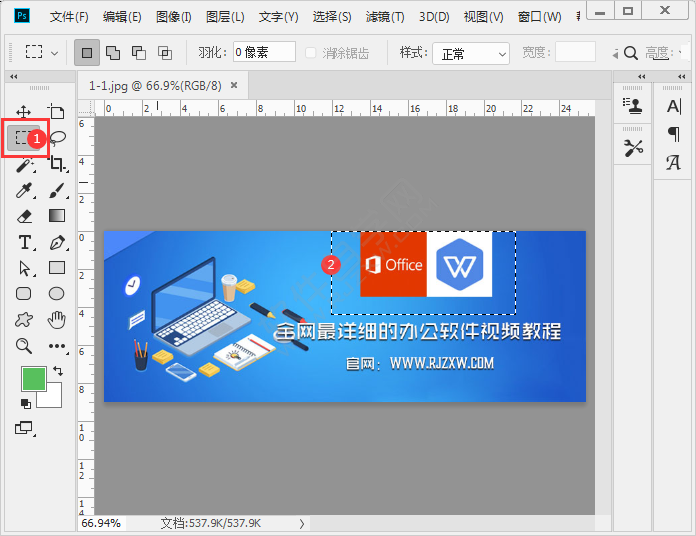Click the search magnifier in options bar
Screen dimensions: 696x536
(x=631, y=53)
